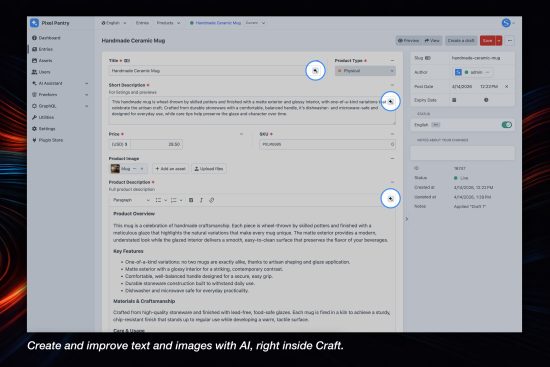Click the AI icon in Short Description
Viewport: 550px width, 367px height.
pos(390,101)
